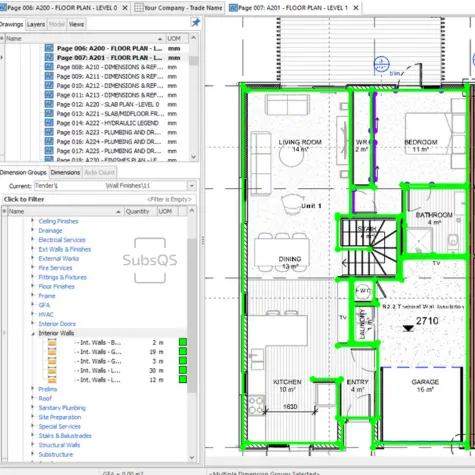
Task: Click wall icon of the 19 m Int. Walls row
Action: [x=52, y=352]
